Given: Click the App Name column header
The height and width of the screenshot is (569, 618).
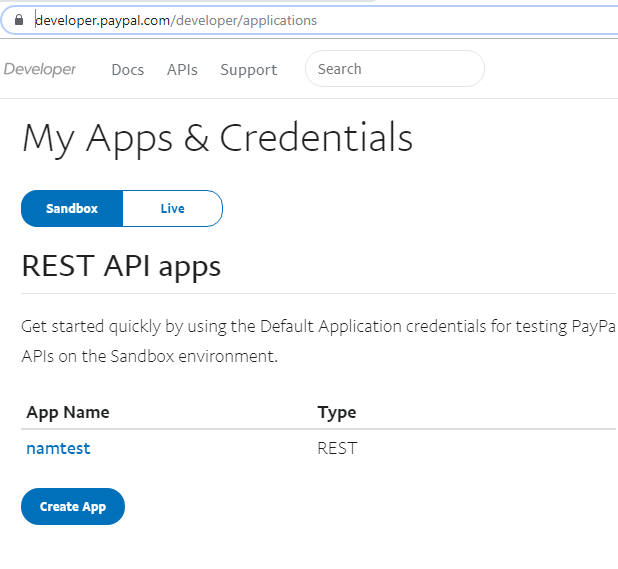Looking at the screenshot, I should pos(68,413).
